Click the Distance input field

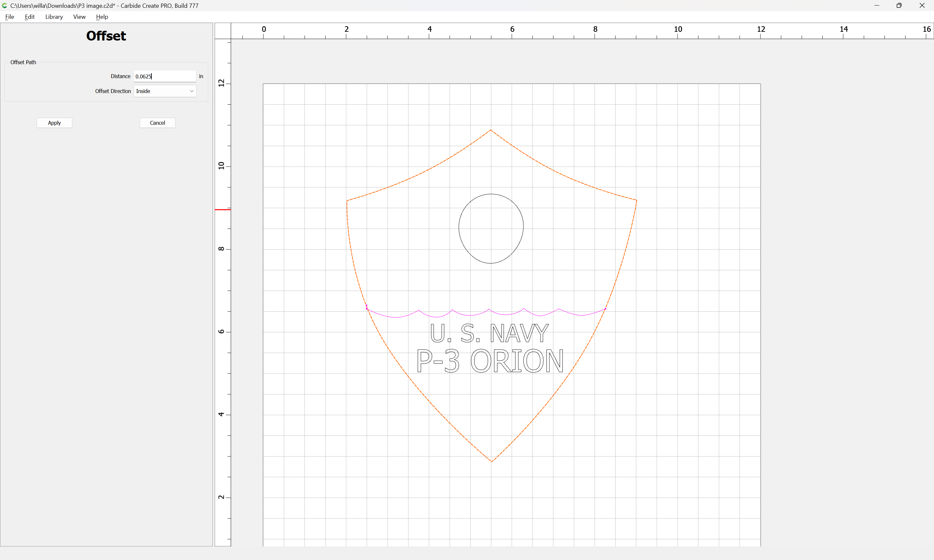[165, 76]
